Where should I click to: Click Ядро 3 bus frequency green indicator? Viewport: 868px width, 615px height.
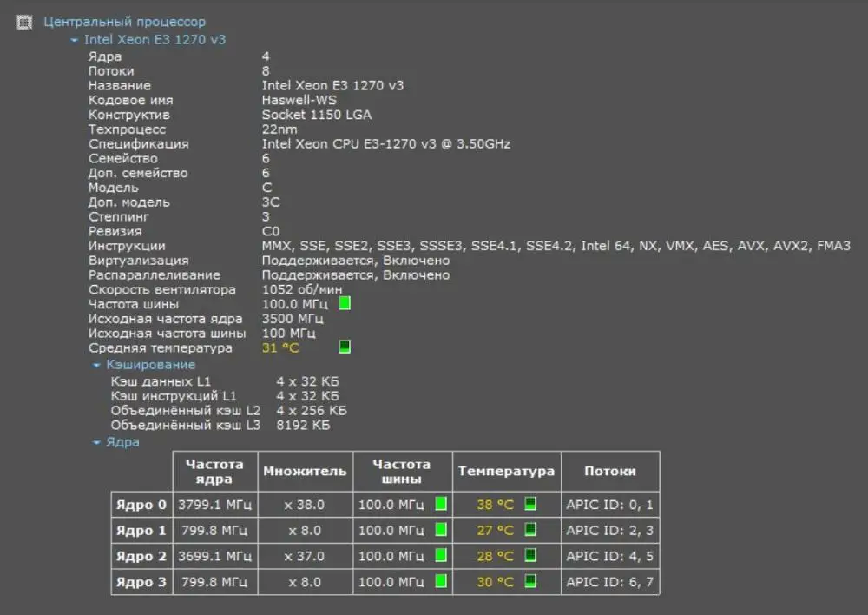coord(441,581)
